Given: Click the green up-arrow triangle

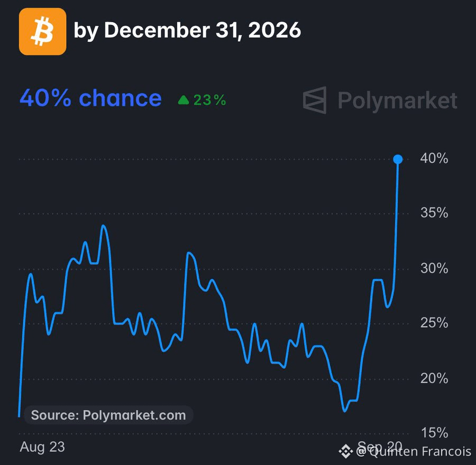Looking at the screenshot, I should (x=184, y=100).
